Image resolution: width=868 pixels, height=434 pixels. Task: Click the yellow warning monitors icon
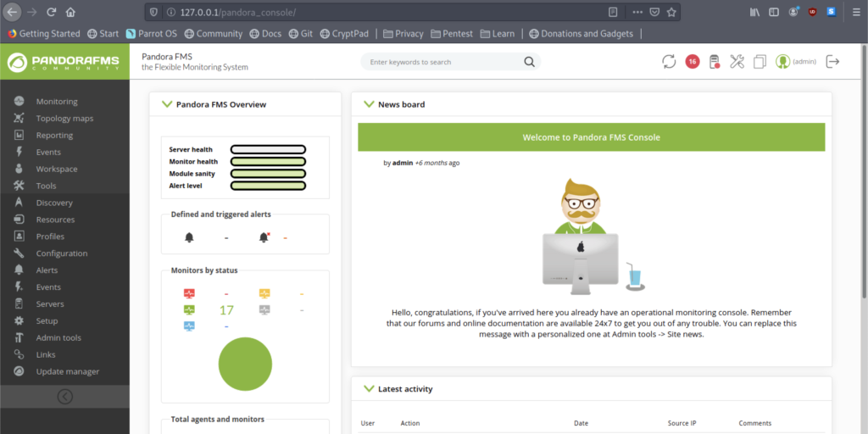tap(264, 293)
